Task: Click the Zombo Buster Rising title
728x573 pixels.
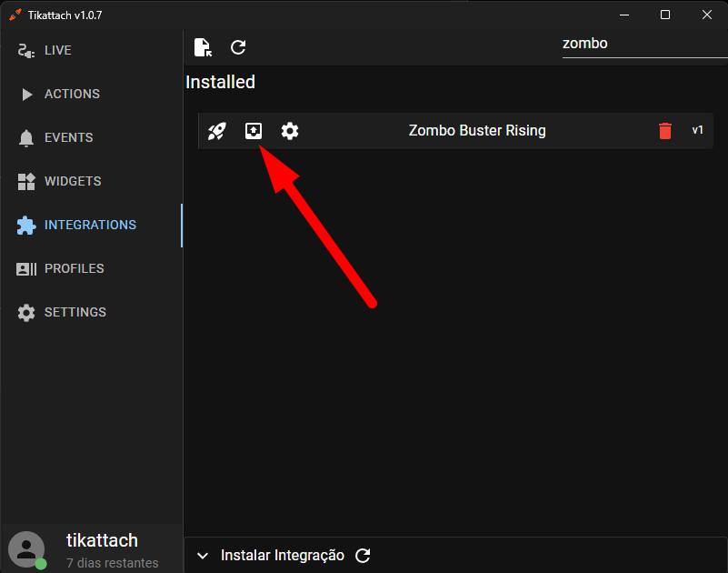Action: pyautogui.click(x=477, y=131)
